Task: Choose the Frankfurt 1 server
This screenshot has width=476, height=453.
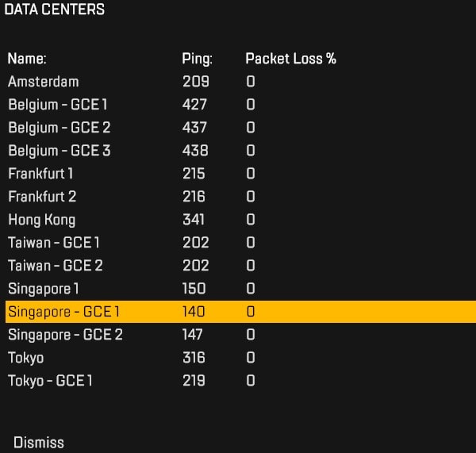Action: pyautogui.click(x=40, y=174)
